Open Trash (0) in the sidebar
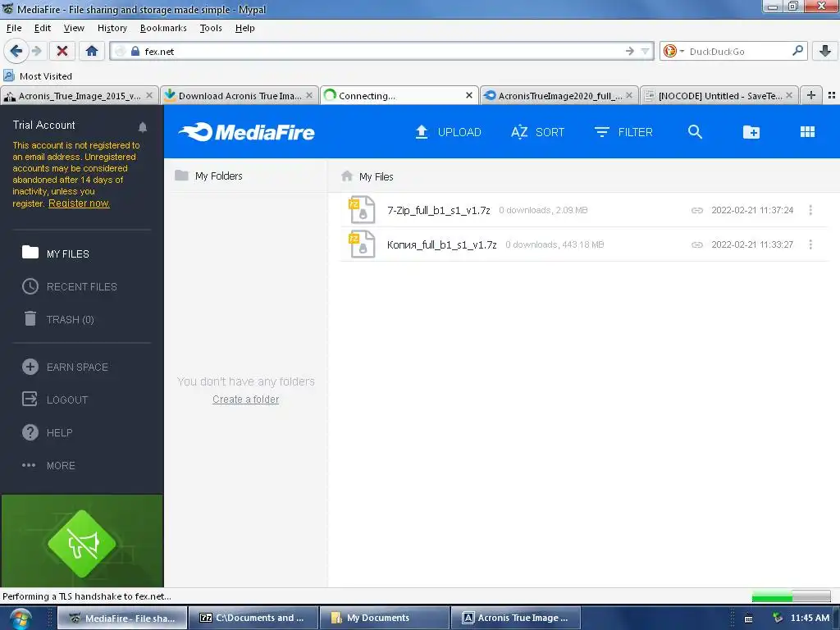 tap(58, 319)
